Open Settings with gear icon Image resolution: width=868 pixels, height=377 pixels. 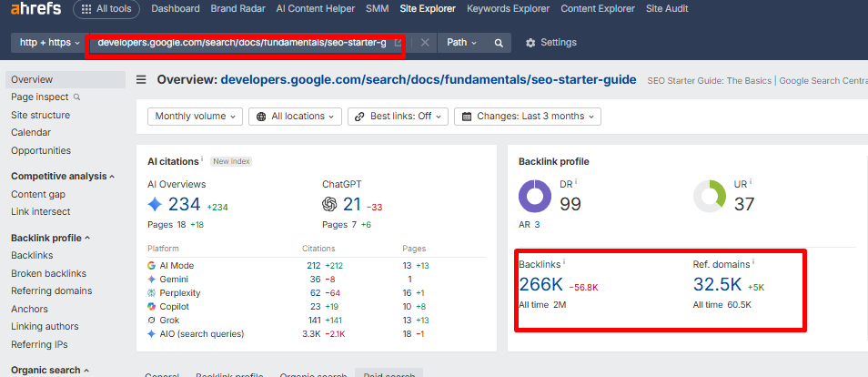(550, 43)
